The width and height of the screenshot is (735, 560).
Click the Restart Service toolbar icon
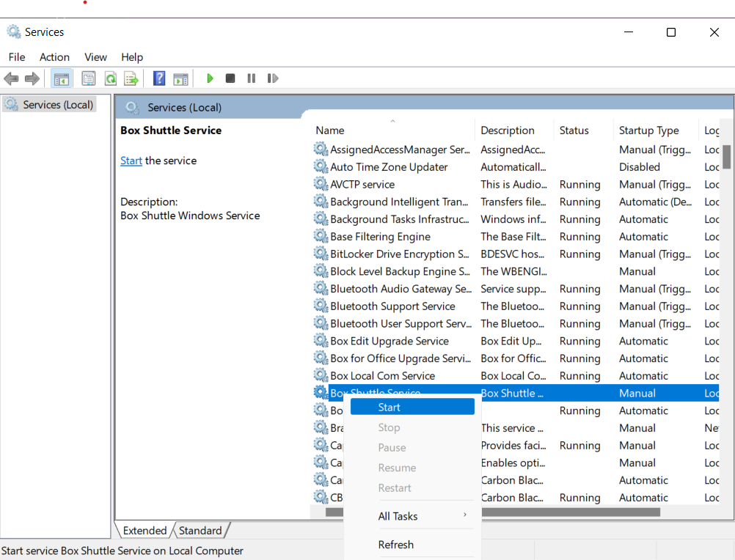tap(273, 78)
